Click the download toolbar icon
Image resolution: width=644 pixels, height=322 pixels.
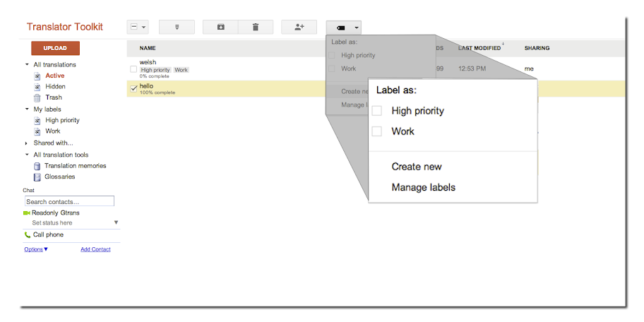click(x=220, y=27)
